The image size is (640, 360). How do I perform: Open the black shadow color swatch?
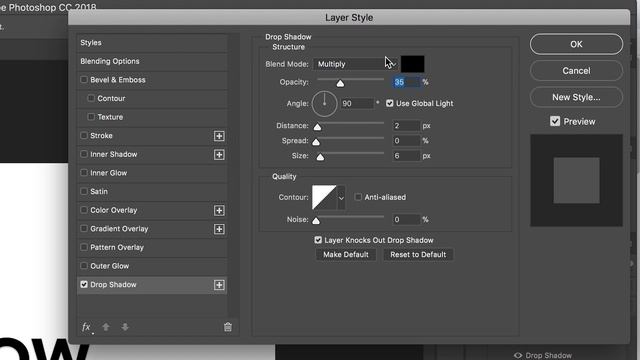[x=413, y=64]
